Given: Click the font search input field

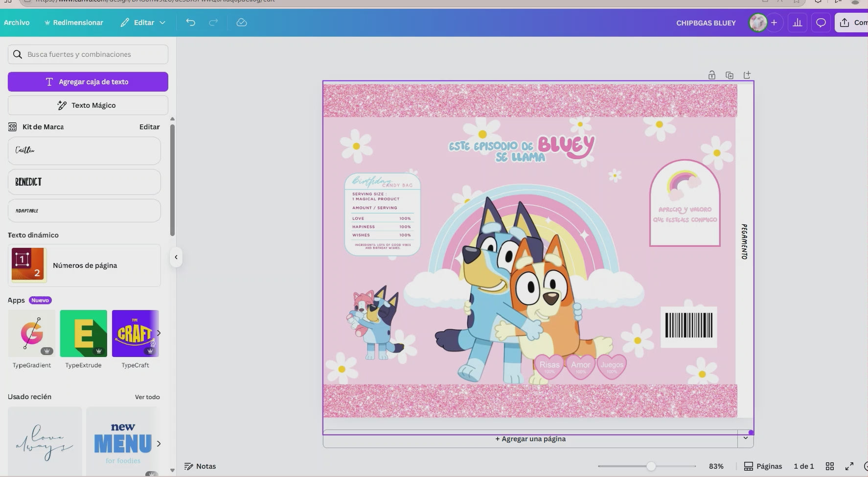Looking at the screenshot, I should pyautogui.click(x=93, y=54).
